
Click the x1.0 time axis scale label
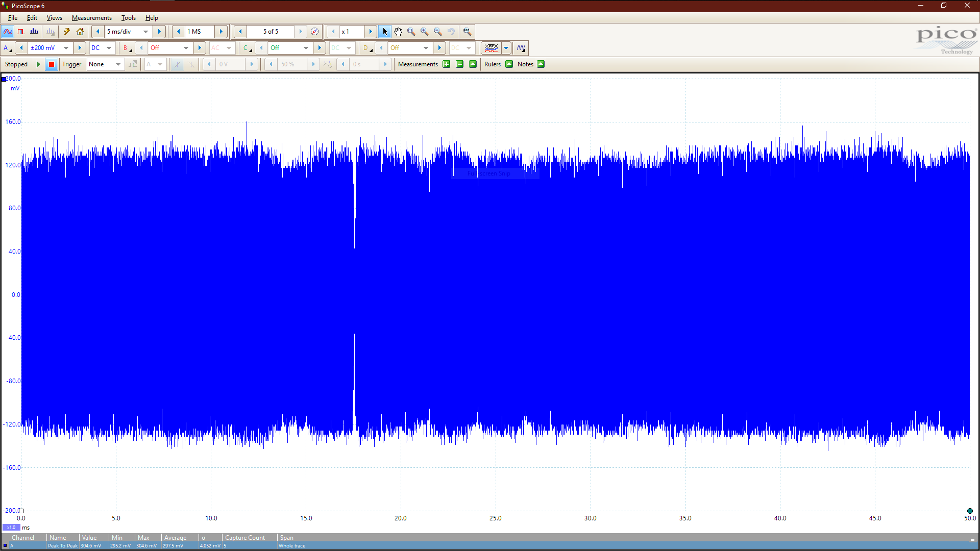point(11,528)
